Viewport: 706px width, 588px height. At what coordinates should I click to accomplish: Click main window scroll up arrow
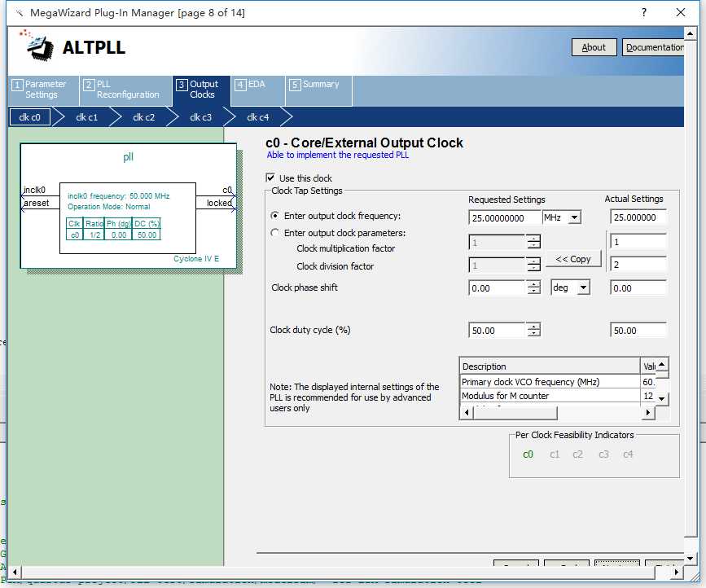[x=691, y=33]
